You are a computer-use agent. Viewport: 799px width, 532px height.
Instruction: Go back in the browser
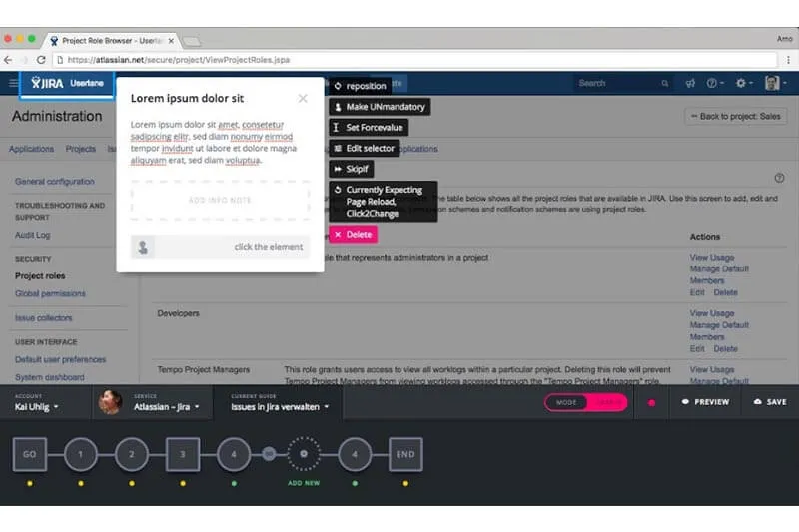pyautogui.click(x=8, y=60)
